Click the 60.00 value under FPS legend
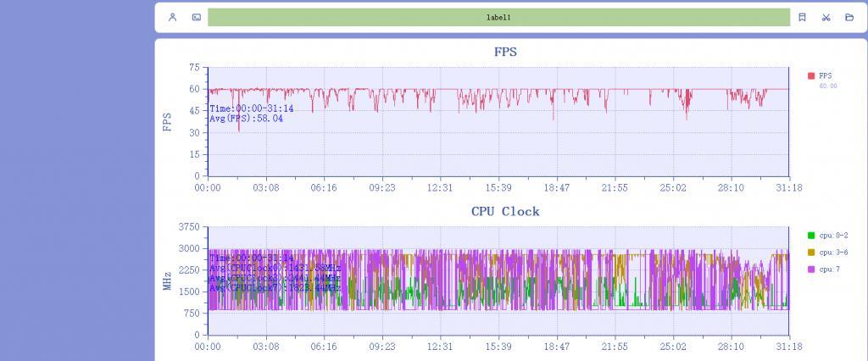 [827, 86]
